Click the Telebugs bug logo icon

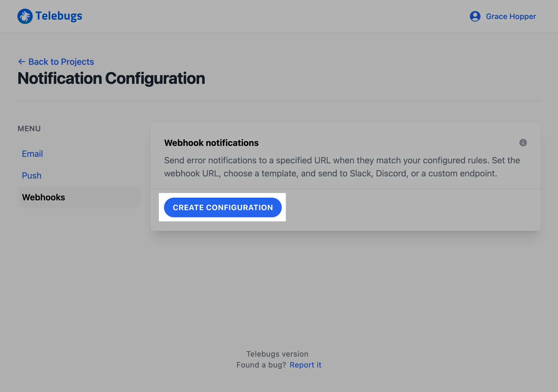[x=25, y=16]
